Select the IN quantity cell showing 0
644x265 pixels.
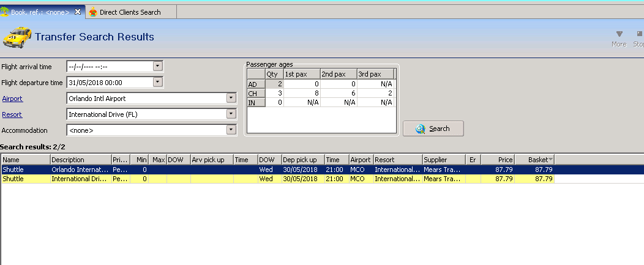(274, 102)
